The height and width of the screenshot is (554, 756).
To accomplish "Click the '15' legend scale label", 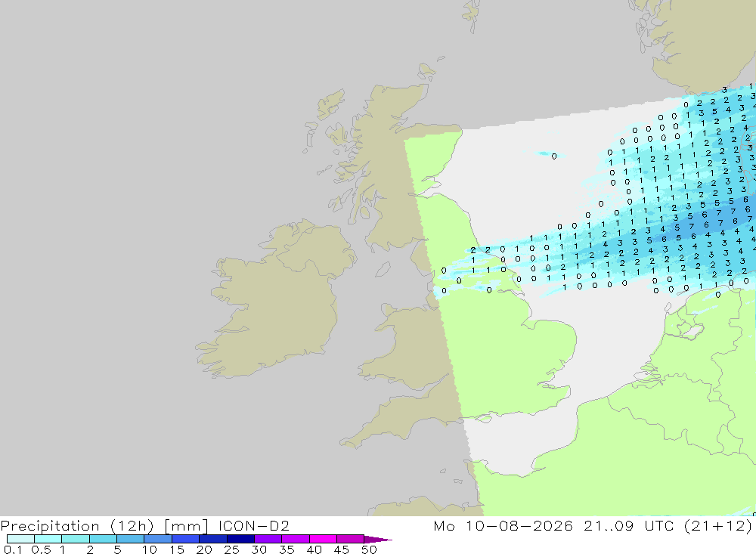I will 177,549.
